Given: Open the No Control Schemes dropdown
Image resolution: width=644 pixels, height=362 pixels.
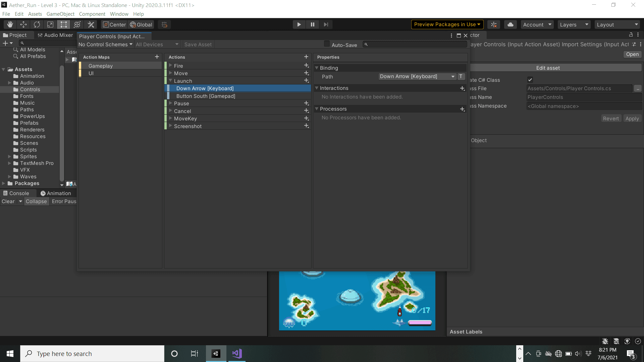Looking at the screenshot, I should (105, 45).
